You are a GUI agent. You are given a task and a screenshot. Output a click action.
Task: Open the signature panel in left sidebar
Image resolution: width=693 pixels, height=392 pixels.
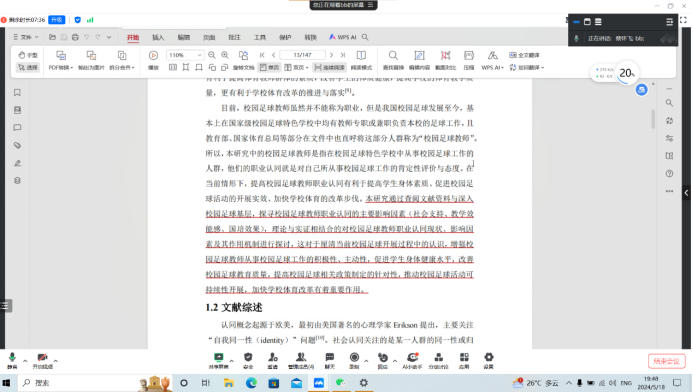pyautogui.click(x=17, y=163)
